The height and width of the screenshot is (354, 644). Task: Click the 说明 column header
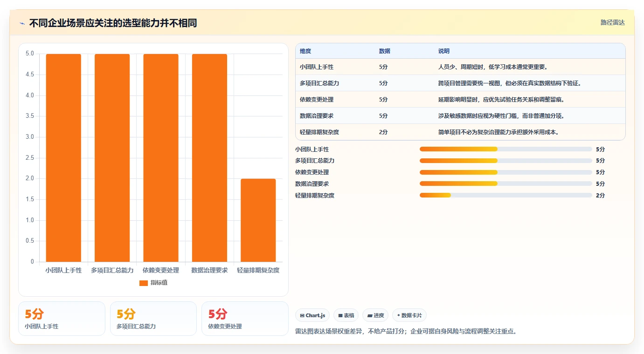[444, 51]
